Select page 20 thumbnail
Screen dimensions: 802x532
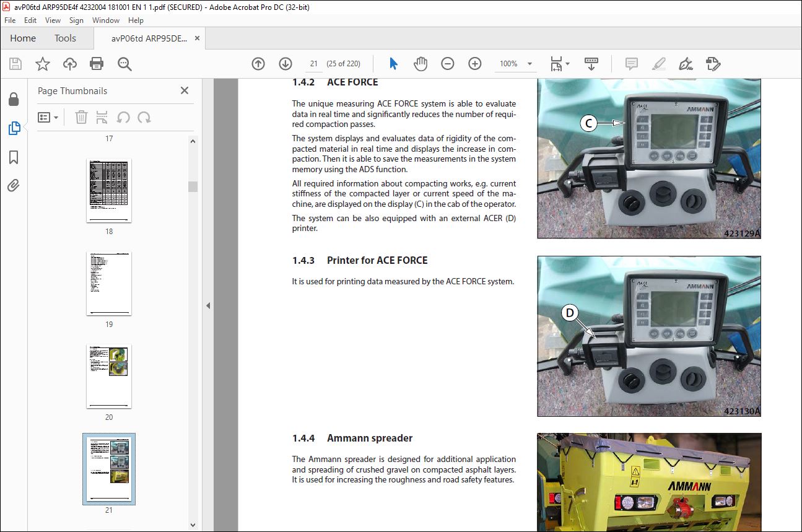pyautogui.click(x=109, y=376)
